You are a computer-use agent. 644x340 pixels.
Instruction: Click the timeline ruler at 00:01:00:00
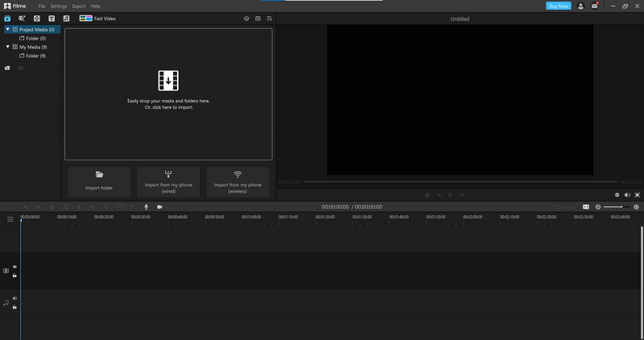(x=251, y=218)
